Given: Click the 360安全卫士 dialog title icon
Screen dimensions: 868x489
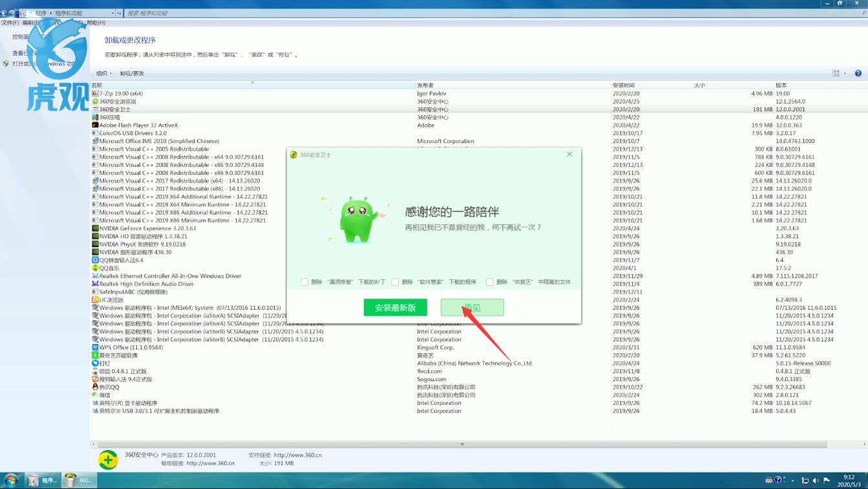Looking at the screenshot, I should pyautogui.click(x=293, y=155).
